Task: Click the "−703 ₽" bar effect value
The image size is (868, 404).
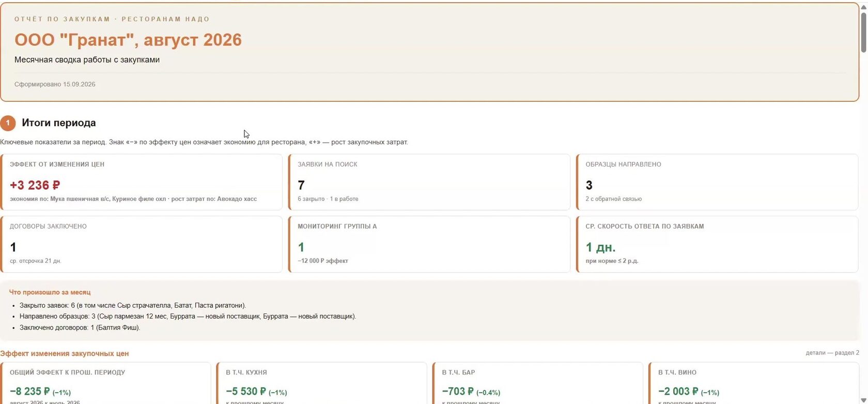Action: (x=458, y=392)
